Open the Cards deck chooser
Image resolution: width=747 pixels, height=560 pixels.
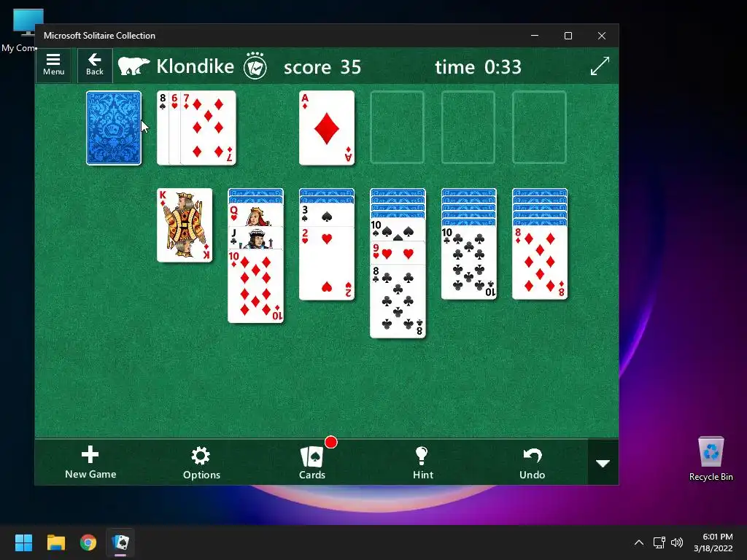point(312,462)
